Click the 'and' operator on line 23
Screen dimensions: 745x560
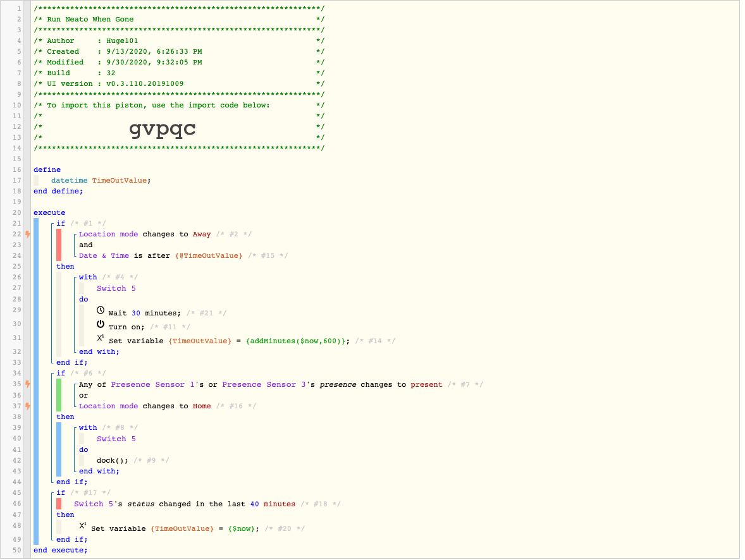[85, 245]
